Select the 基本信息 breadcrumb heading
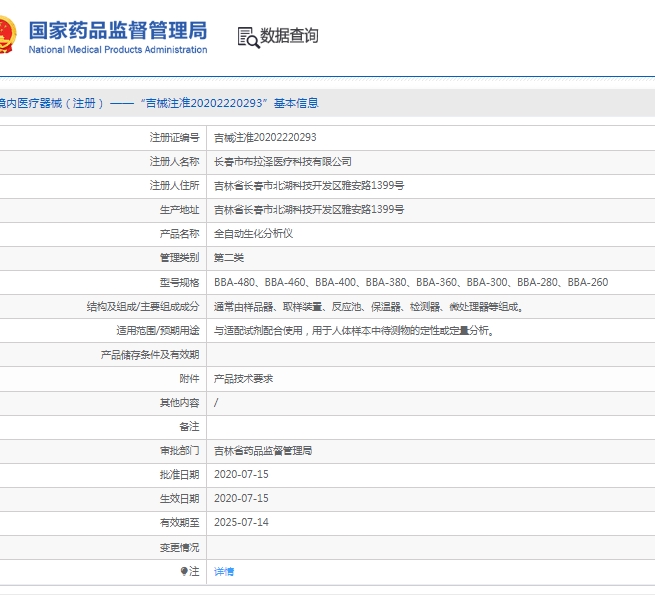The image size is (655, 595). (296, 103)
